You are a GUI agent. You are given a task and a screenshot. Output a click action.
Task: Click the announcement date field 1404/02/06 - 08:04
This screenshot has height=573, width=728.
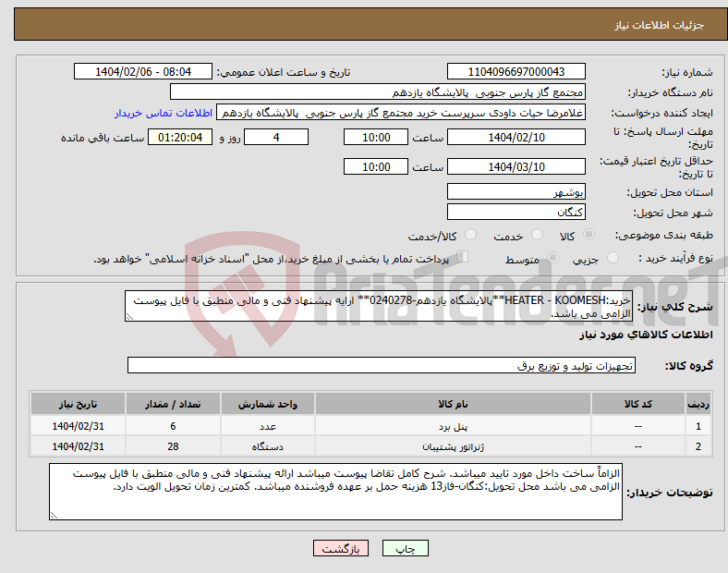[143, 71]
